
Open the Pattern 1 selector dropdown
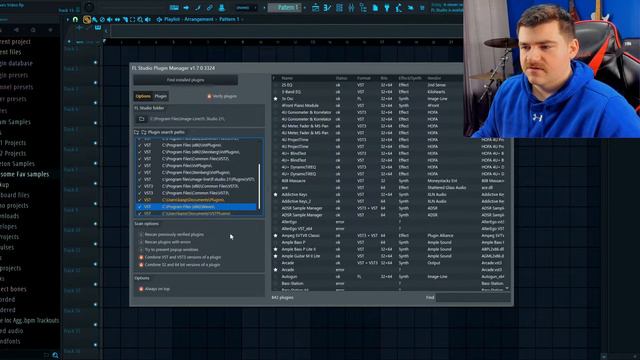284,8
